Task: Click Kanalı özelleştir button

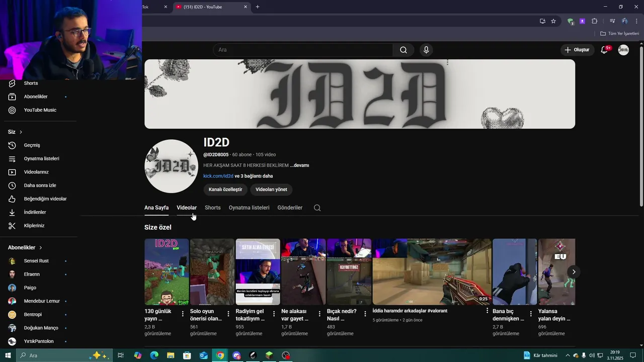Action: click(x=225, y=190)
